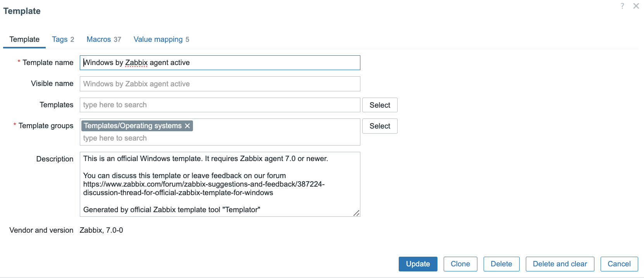644x278 pixels.
Task: Choose Delete and clear
Action: coord(560,264)
